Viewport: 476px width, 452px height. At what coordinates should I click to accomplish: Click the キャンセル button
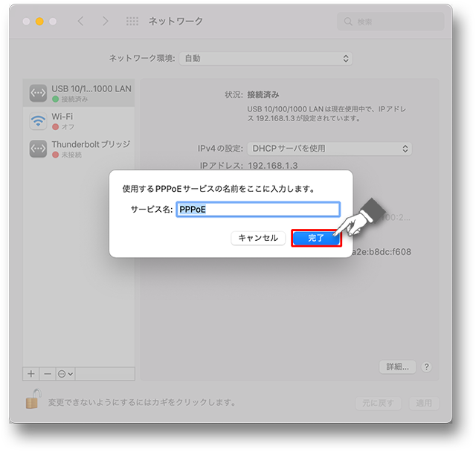point(258,238)
